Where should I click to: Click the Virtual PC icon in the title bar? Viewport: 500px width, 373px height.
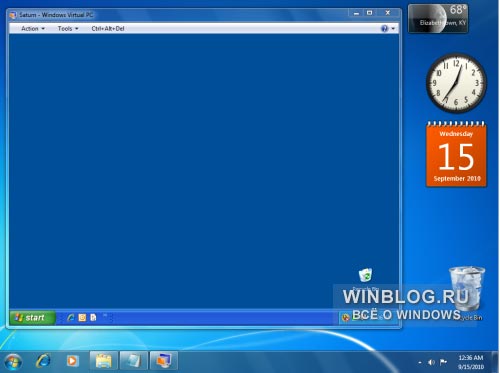(x=13, y=15)
